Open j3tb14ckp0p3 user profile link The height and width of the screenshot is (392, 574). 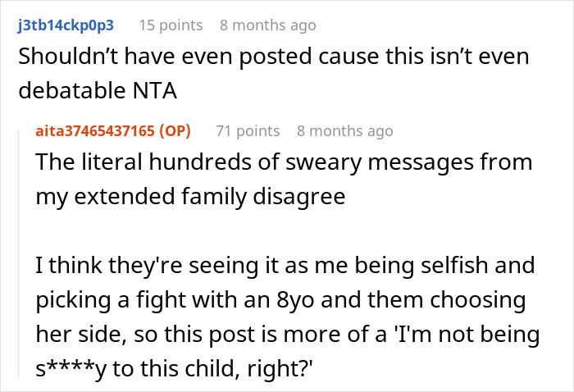point(66,25)
